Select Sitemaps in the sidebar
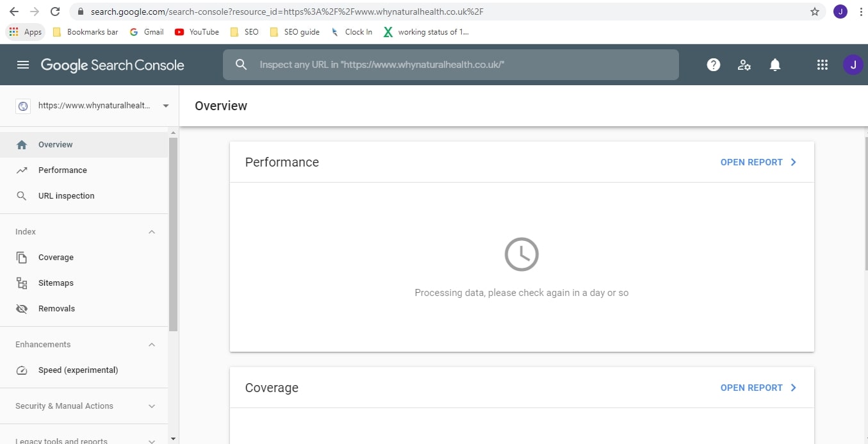Viewport: 868px width, 444px height. click(56, 283)
